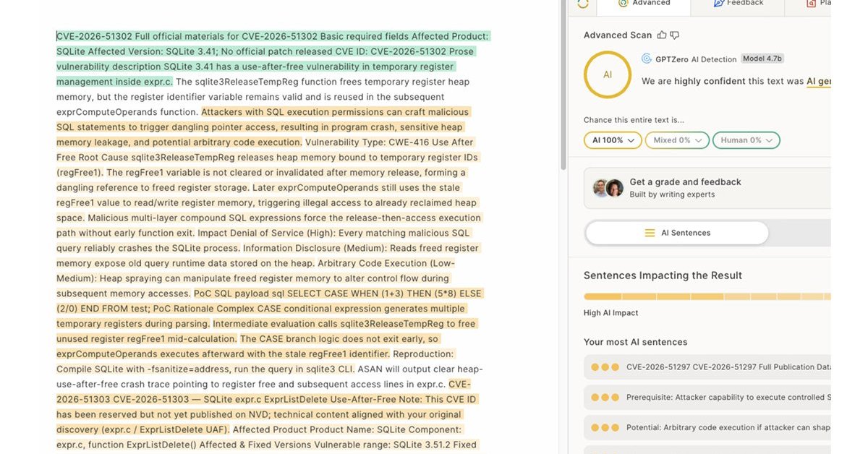The image size is (868, 454).
Task: Click the thumbs down icon beside Advanced Scan
Action: point(675,35)
